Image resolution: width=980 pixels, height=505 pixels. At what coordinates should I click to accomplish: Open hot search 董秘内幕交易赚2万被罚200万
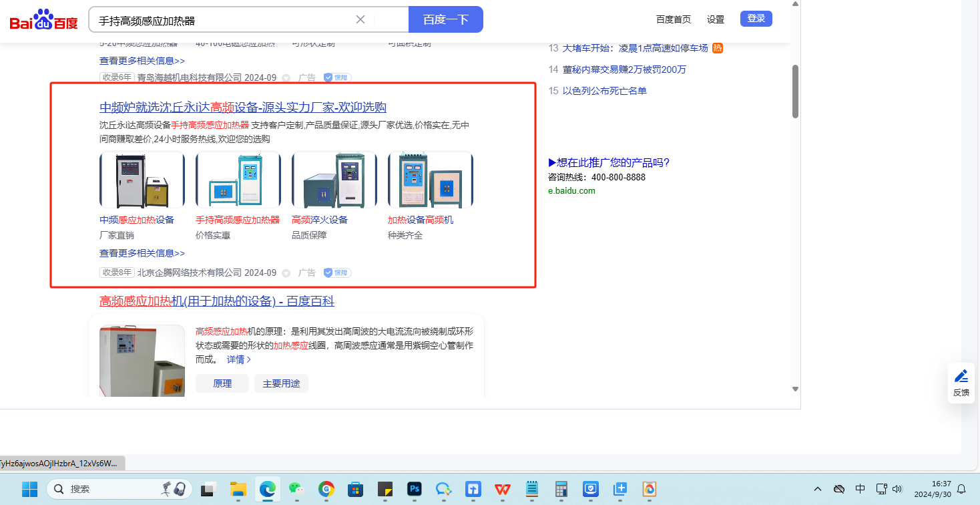click(624, 69)
